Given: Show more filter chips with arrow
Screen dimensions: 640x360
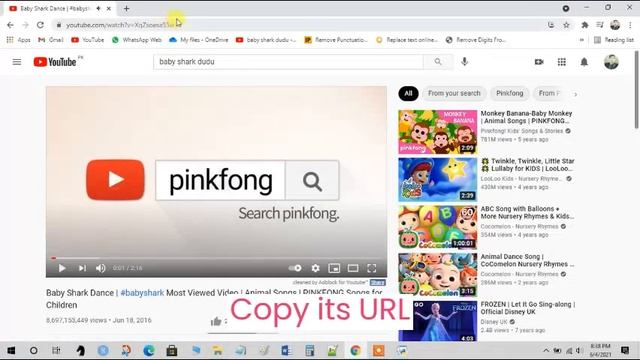Looking at the screenshot, I should (x=576, y=94).
